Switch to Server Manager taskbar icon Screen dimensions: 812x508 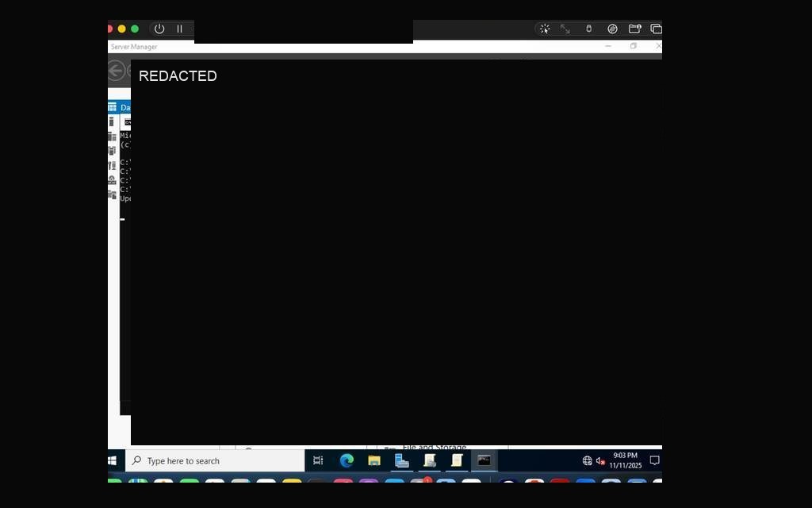(402, 460)
